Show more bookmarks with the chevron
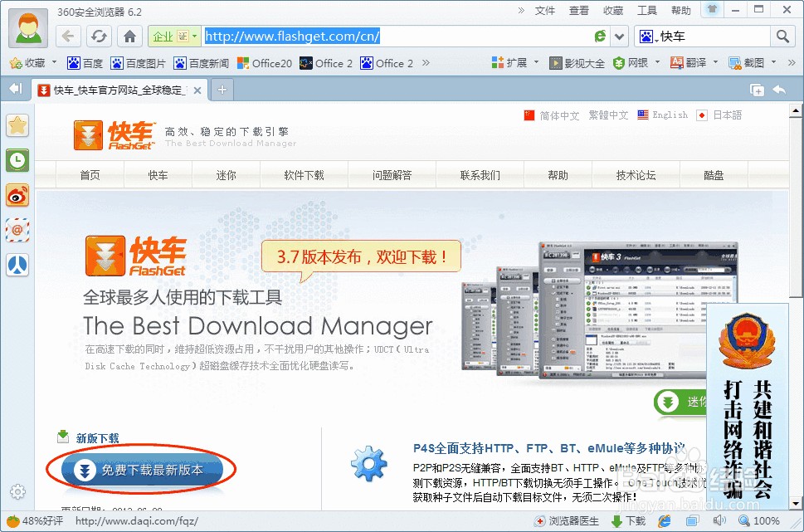Screen dimensions: 804x532 click(426, 62)
